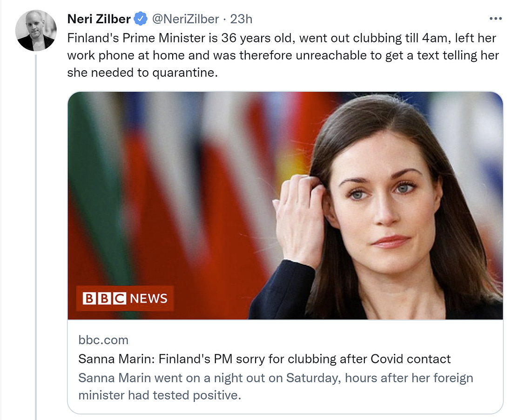Click the 23h timestamp
This screenshot has width=512, height=420.
242,19
